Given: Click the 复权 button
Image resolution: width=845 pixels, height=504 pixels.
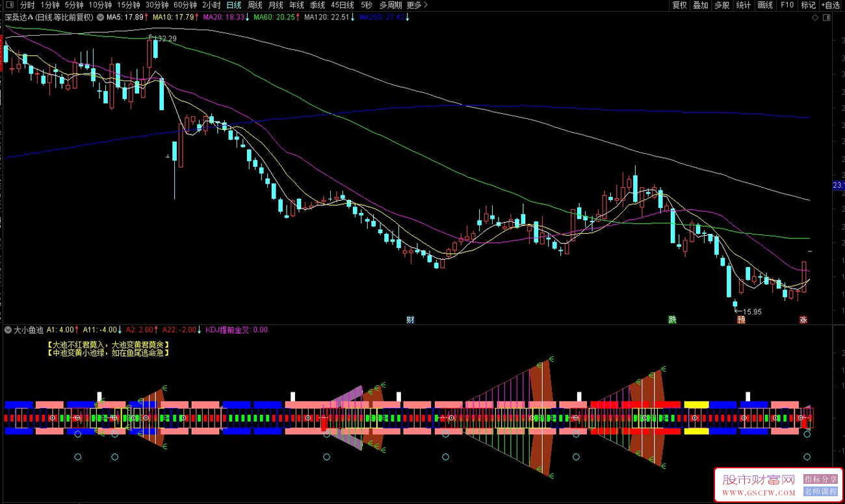Looking at the screenshot, I should (679, 5).
